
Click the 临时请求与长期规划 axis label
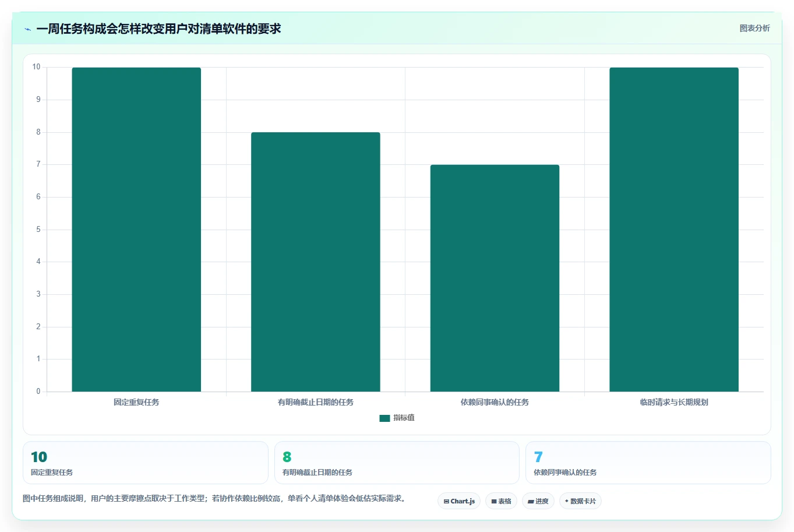pyautogui.click(x=674, y=402)
